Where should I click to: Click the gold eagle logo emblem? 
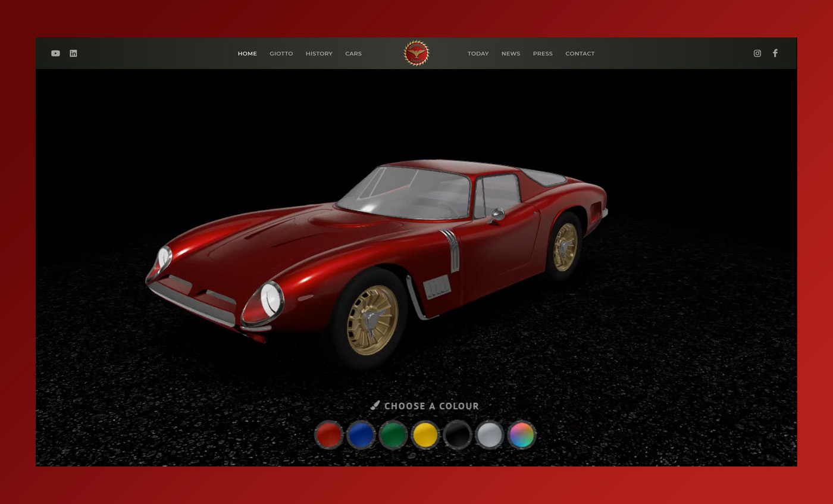pyautogui.click(x=416, y=54)
